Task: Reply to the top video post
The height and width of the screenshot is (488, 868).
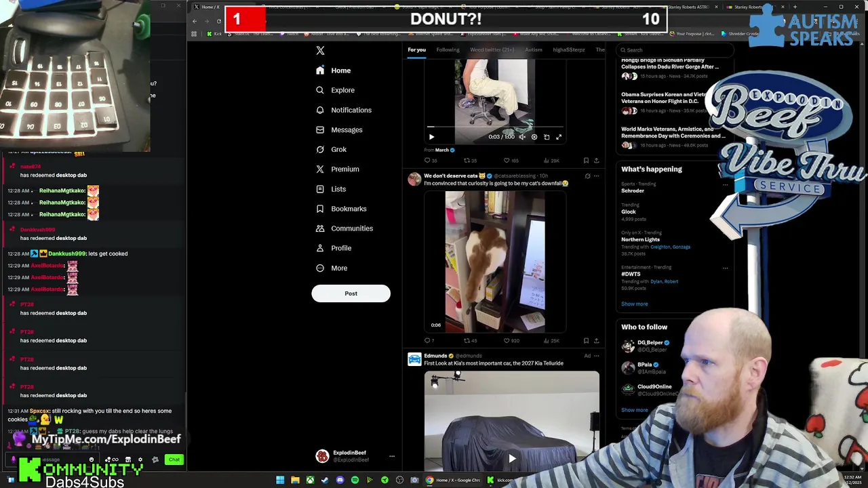Action: tap(430, 161)
